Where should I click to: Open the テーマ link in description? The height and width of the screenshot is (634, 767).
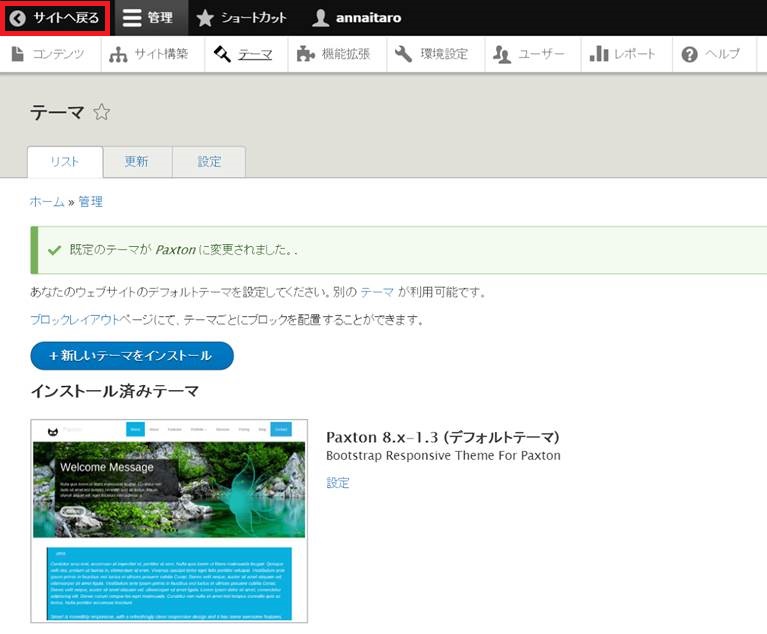pyautogui.click(x=377, y=292)
